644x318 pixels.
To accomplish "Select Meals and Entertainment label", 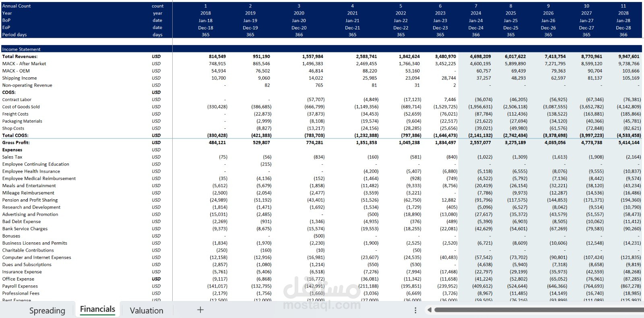I will [x=29, y=186].
